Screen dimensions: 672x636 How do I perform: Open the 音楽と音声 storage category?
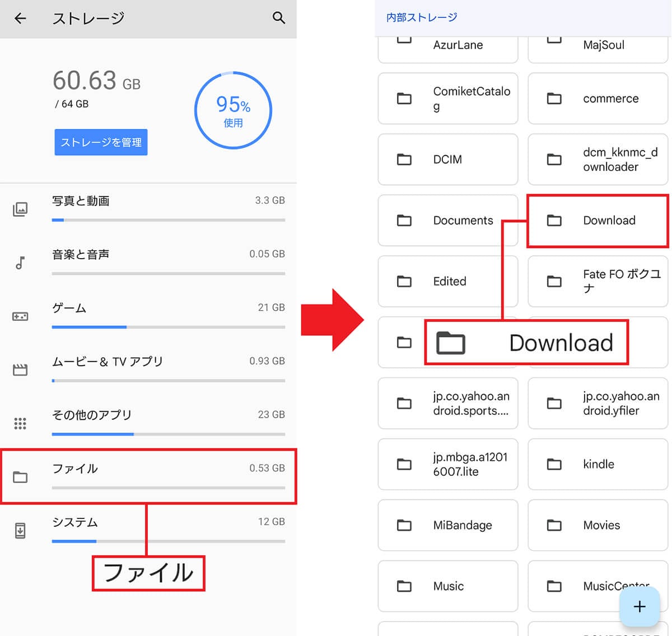[x=148, y=263]
